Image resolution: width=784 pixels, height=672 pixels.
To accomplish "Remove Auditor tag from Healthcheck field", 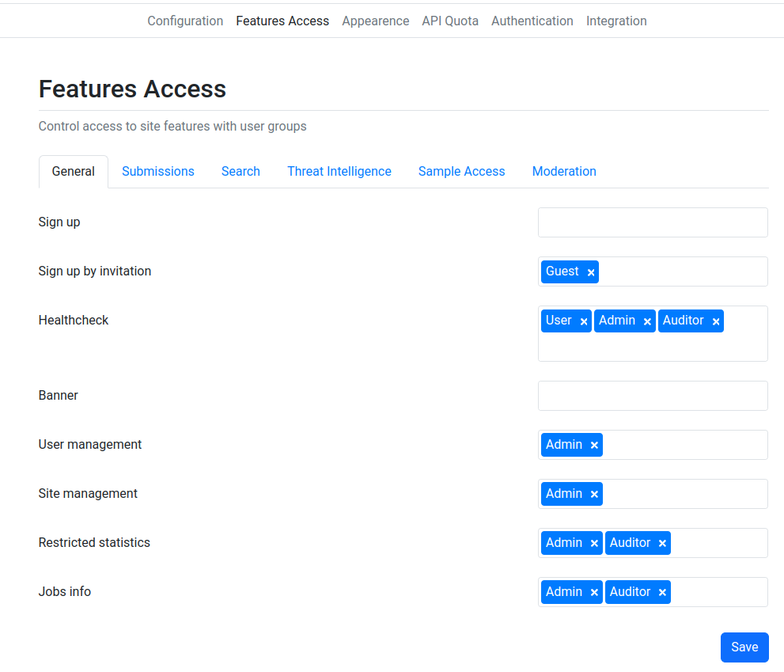I will point(715,321).
